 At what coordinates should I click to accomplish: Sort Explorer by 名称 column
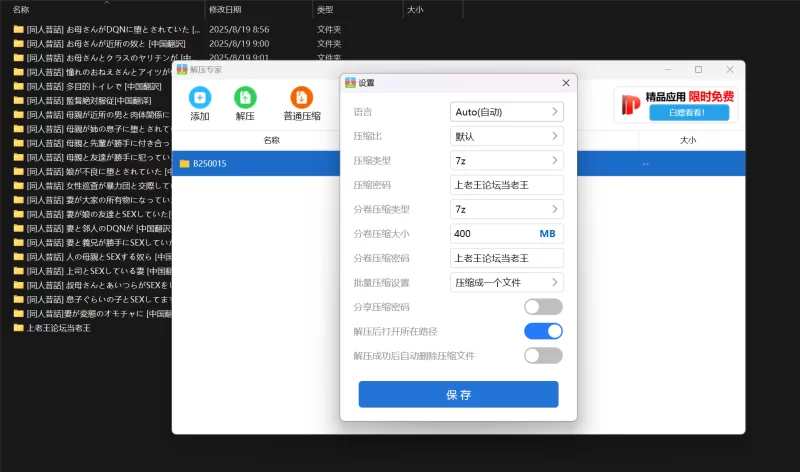(x=21, y=10)
